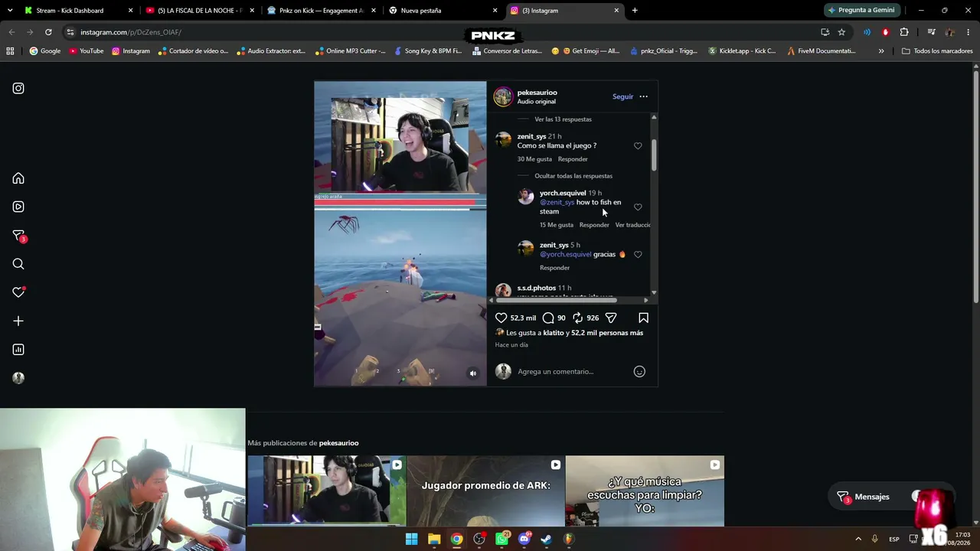Expand 'Ver las 13 respuestas'
Screen dimensions: 980x551
coord(563,119)
